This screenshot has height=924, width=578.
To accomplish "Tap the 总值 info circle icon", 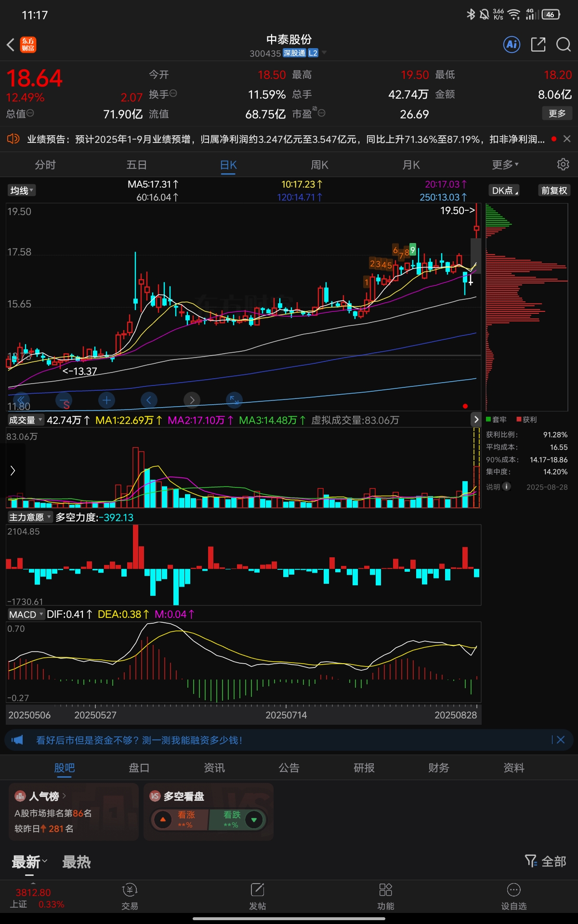I will (30, 113).
